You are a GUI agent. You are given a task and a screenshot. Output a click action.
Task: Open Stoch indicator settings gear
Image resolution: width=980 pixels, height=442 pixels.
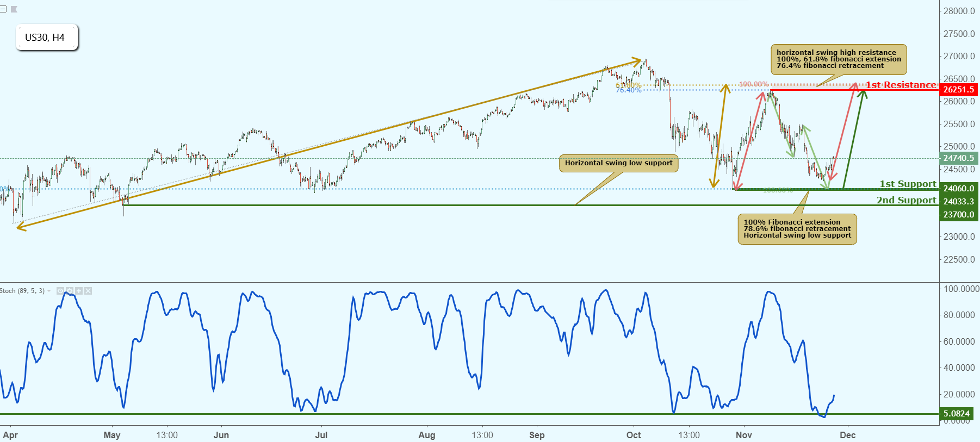[x=70, y=291]
